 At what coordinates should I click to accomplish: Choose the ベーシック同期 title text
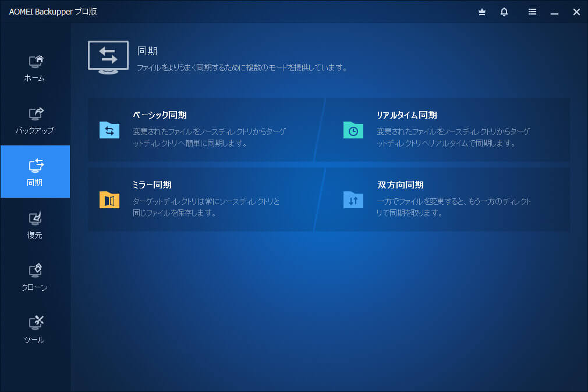160,115
